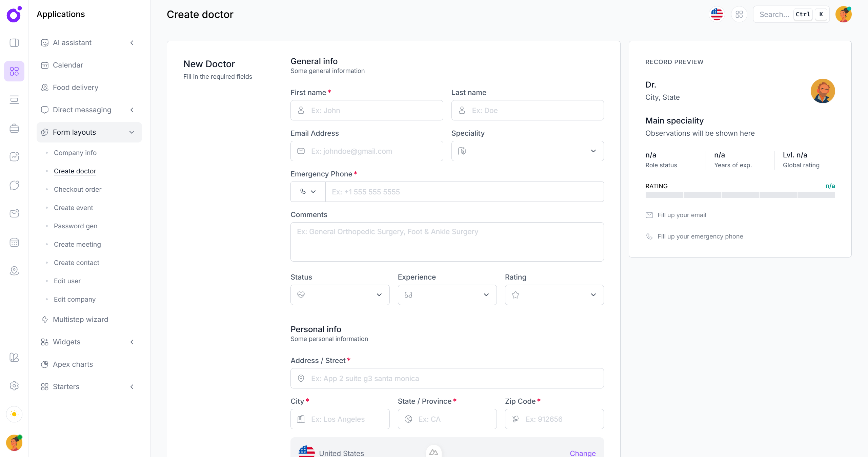Click the briefcase icon in left rail
Viewport: 868px width, 457px height.
point(14,128)
